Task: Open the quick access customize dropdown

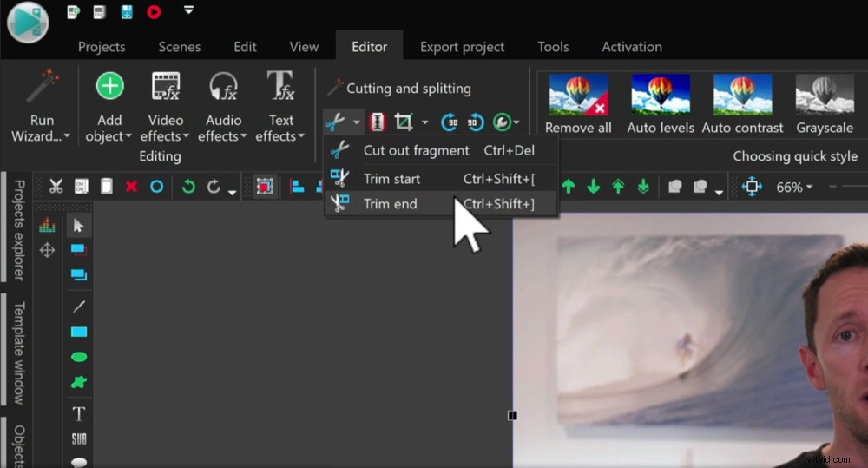Action: tap(188, 10)
